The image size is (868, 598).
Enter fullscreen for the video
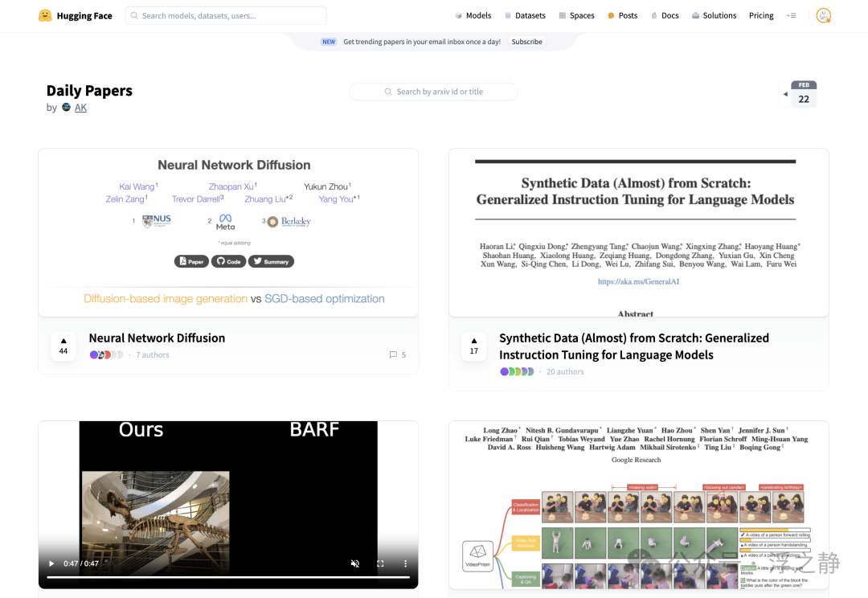[x=380, y=563]
